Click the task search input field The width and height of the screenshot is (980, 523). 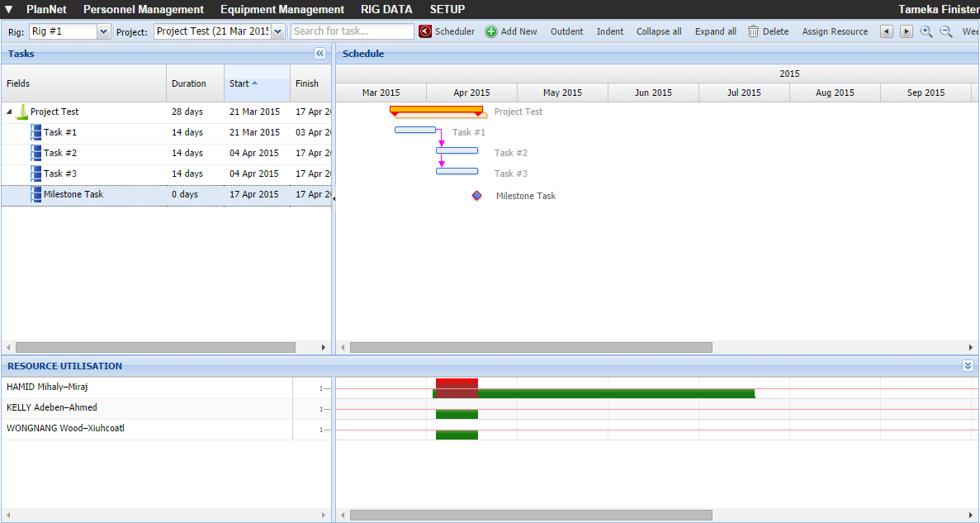tap(352, 31)
